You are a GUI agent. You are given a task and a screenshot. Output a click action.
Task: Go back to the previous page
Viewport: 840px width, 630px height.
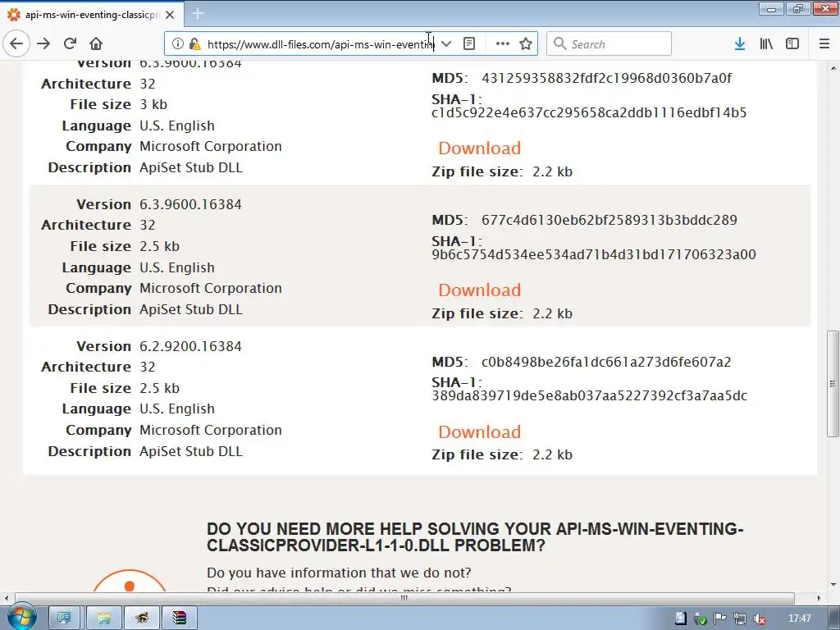pyautogui.click(x=16, y=44)
